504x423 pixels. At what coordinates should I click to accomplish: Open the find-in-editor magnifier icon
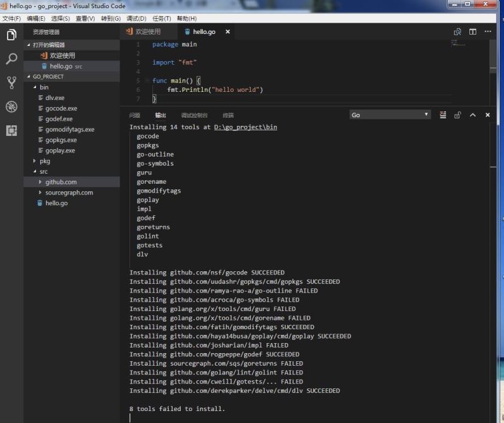[x=457, y=31]
